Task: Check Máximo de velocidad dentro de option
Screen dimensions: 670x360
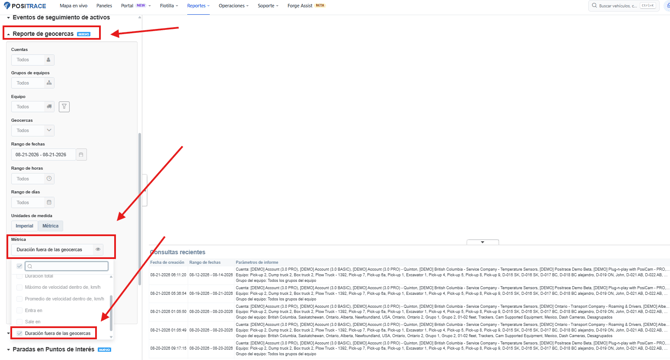Action: (x=19, y=287)
